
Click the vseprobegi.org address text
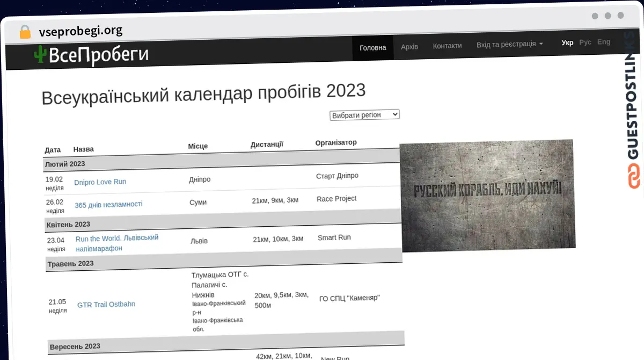point(80,31)
